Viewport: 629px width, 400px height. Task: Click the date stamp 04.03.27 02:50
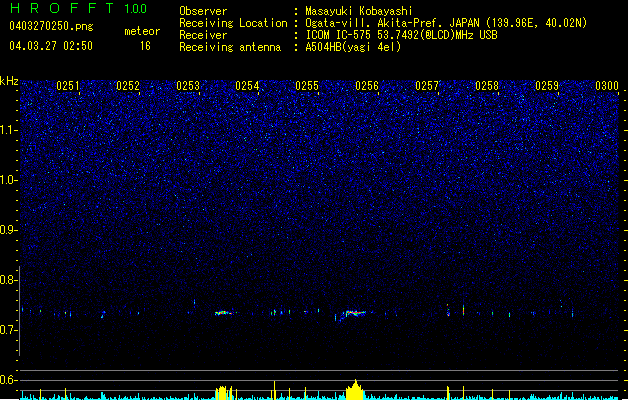pyautogui.click(x=51, y=46)
